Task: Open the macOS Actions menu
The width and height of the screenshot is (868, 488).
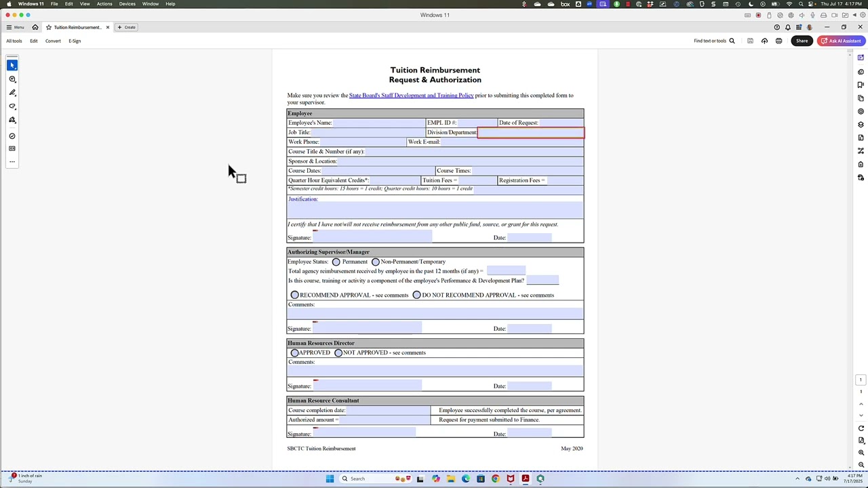Action: [x=104, y=4]
